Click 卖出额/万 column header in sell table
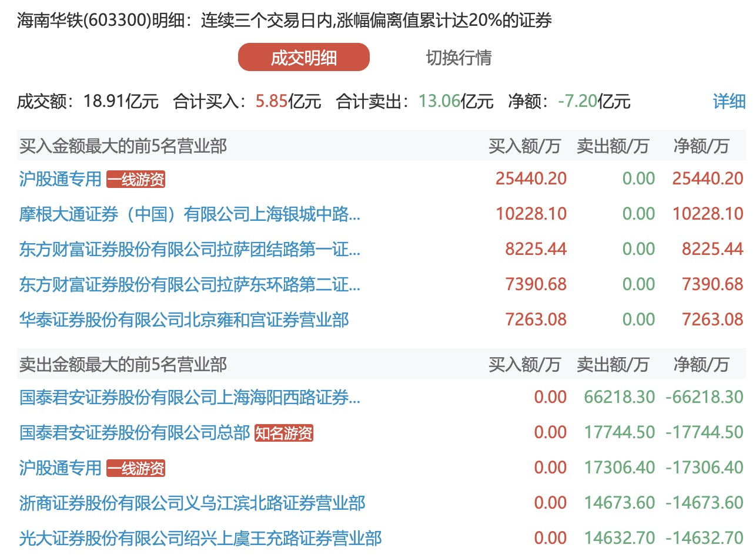 point(613,364)
